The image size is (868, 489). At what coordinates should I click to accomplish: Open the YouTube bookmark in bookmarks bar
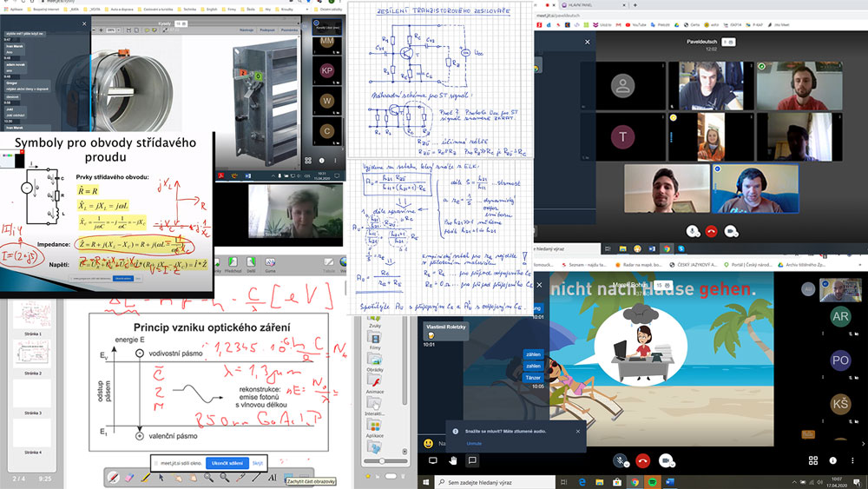click(636, 25)
